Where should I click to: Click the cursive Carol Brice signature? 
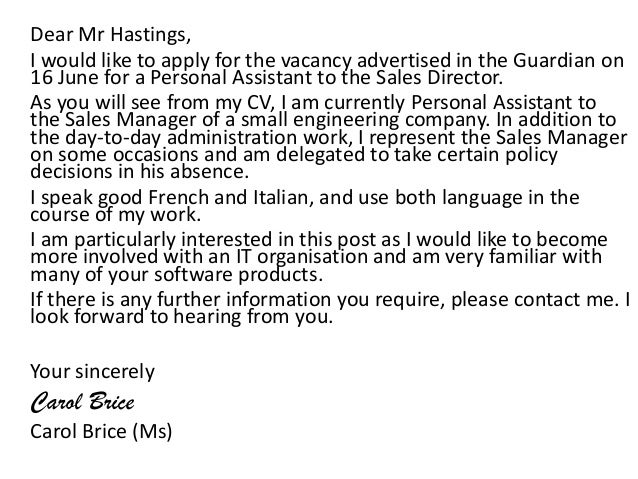82,402
